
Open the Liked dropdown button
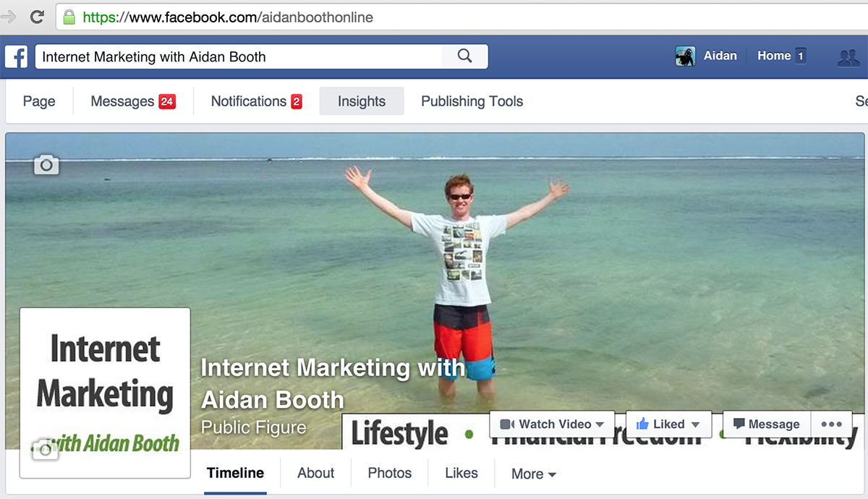[x=668, y=425]
